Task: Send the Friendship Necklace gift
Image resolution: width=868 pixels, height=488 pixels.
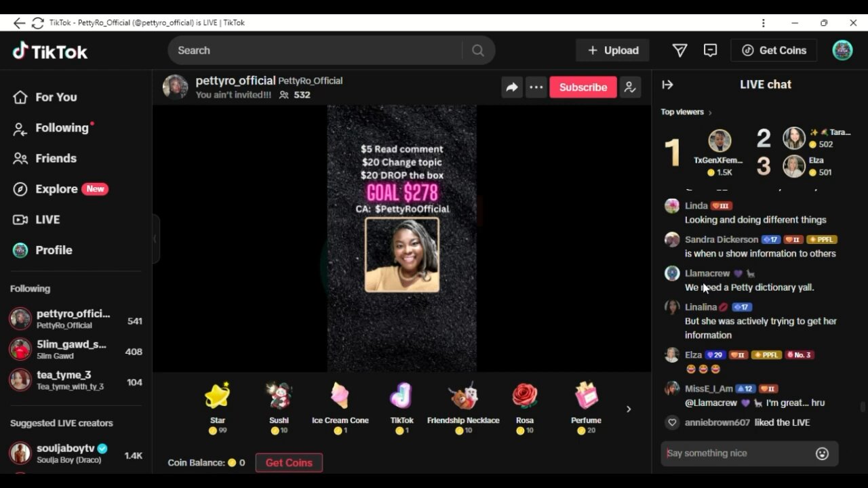Action: 463,407
